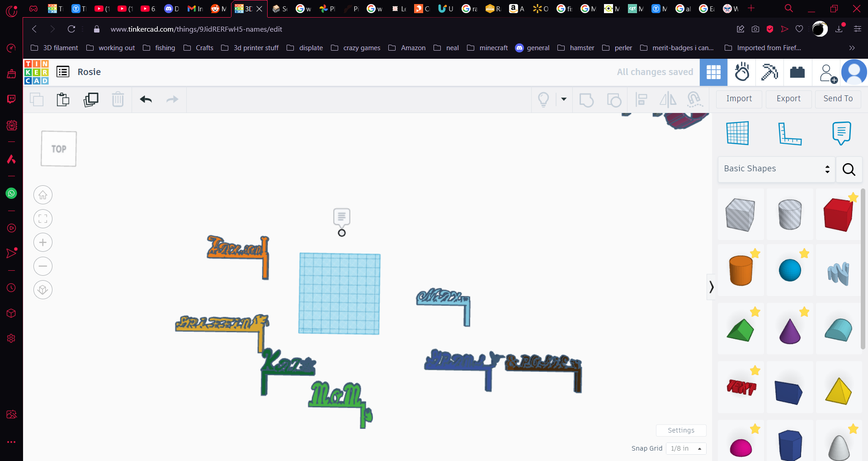Click the Send To button

pyautogui.click(x=838, y=99)
